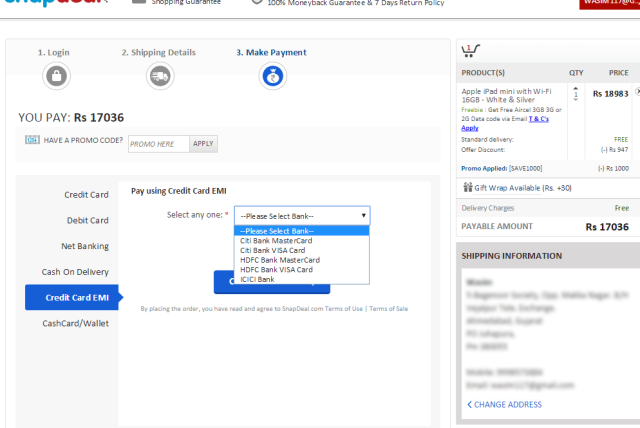Select Citi Bank VISA Card option
The height and width of the screenshot is (428, 640).
(x=302, y=250)
